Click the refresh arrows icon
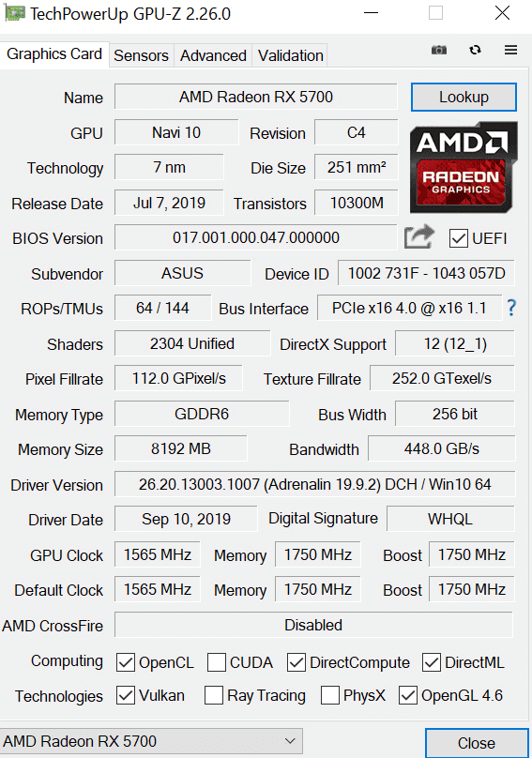Screen dimensions: 532x758 tap(475, 50)
